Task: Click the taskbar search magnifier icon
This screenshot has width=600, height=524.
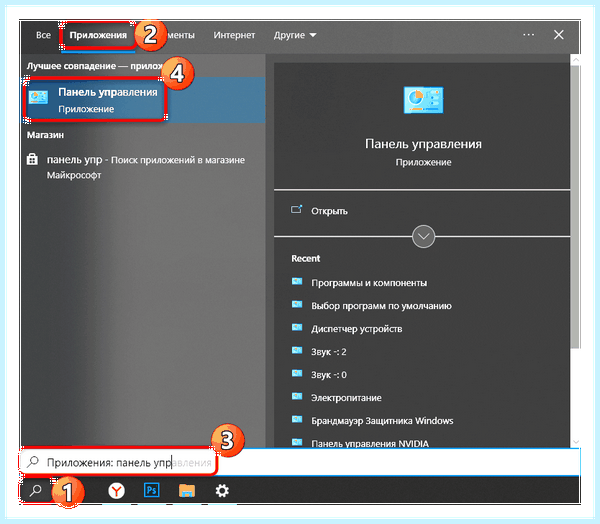Action: click(x=36, y=490)
